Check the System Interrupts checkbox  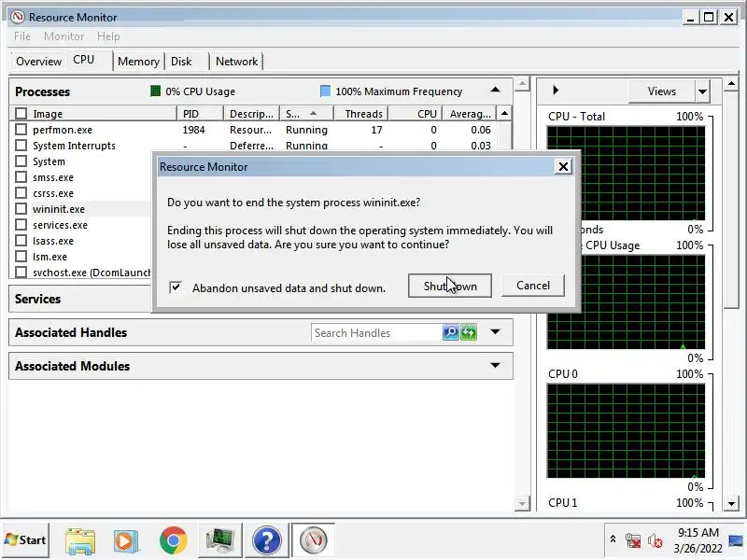(21, 146)
